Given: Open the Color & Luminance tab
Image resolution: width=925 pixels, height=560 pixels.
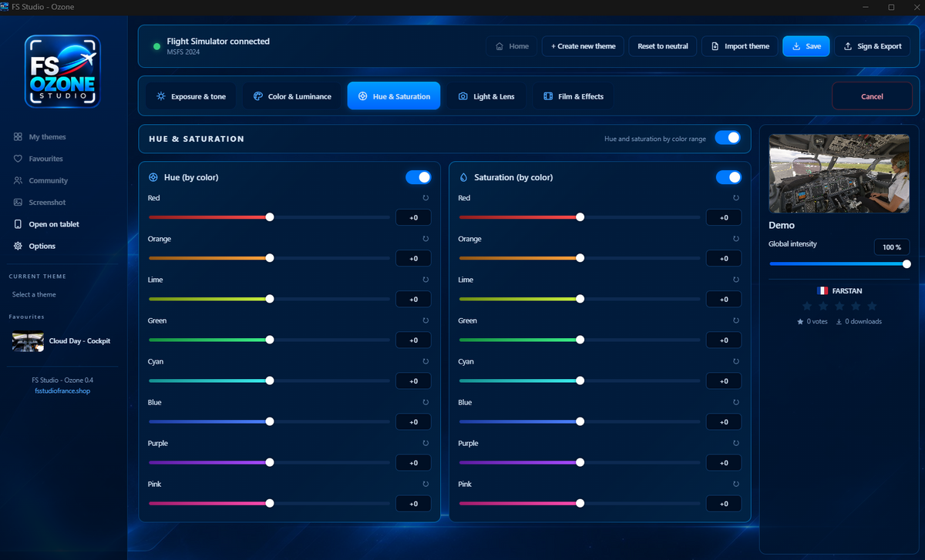Looking at the screenshot, I should tap(292, 96).
